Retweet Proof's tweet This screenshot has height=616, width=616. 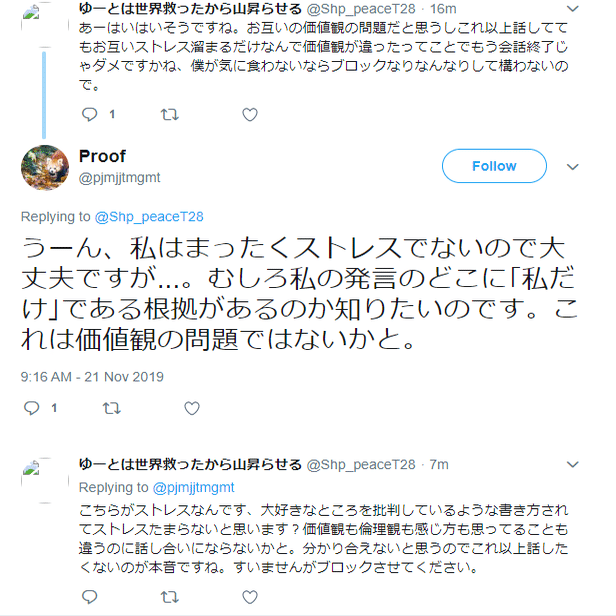click(112, 408)
